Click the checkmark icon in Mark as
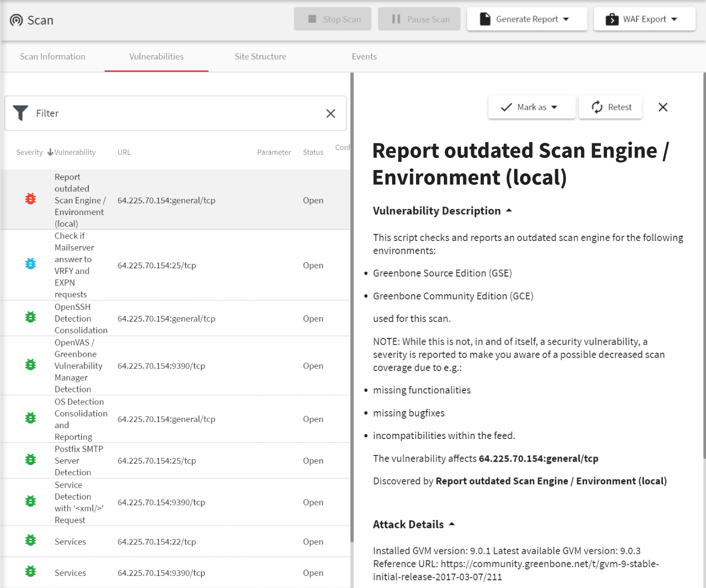The height and width of the screenshot is (588, 706). [x=506, y=107]
